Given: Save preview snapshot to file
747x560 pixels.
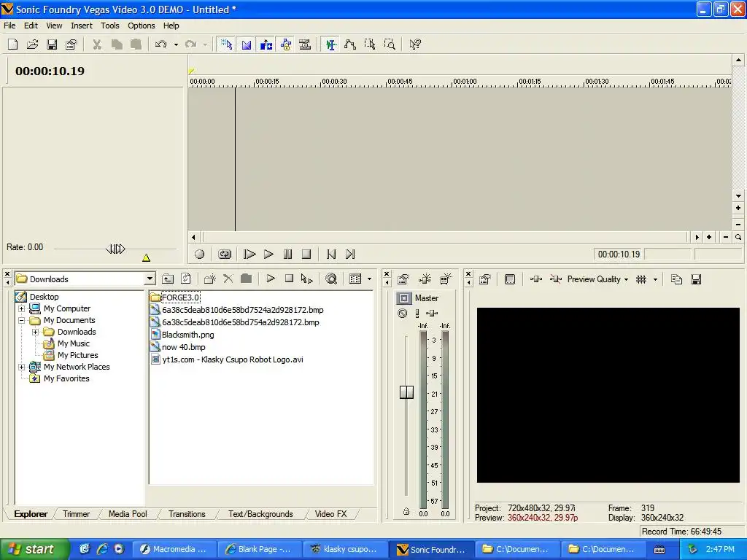Looking at the screenshot, I should pos(696,279).
